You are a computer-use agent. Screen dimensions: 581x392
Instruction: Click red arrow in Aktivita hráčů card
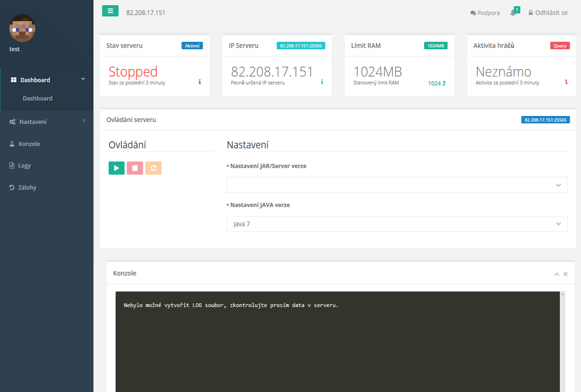tap(566, 83)
